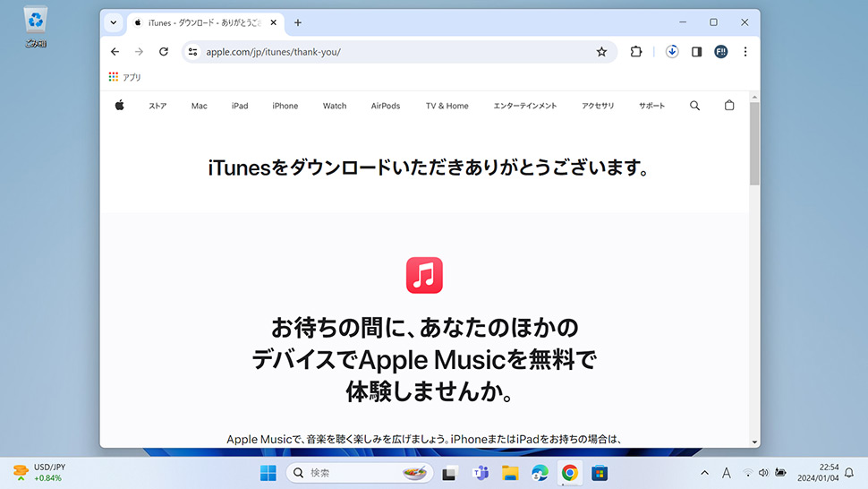Open AirPods in Apple navigation
The width and height of the screenshot is (868, 489).
386,106
